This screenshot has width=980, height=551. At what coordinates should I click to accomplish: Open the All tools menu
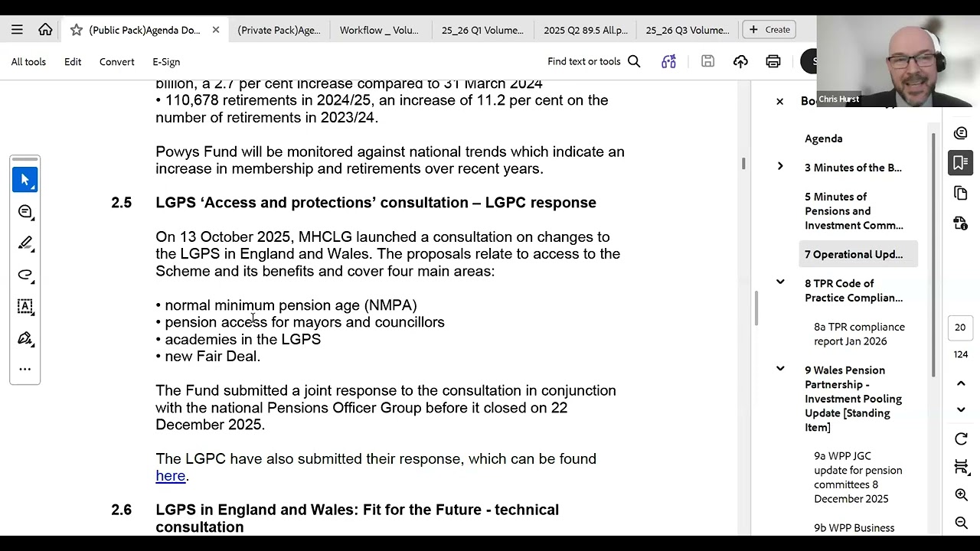(x=28, y=61)
